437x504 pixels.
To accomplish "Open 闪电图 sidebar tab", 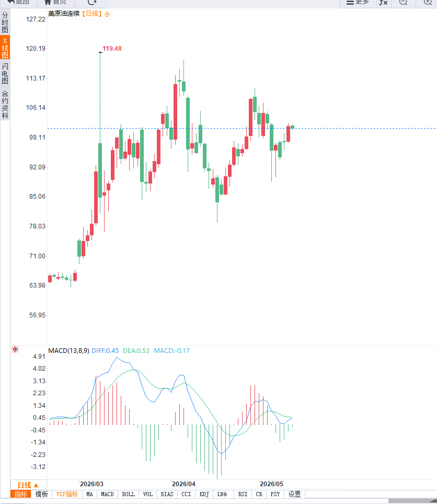I will (5, 74).
